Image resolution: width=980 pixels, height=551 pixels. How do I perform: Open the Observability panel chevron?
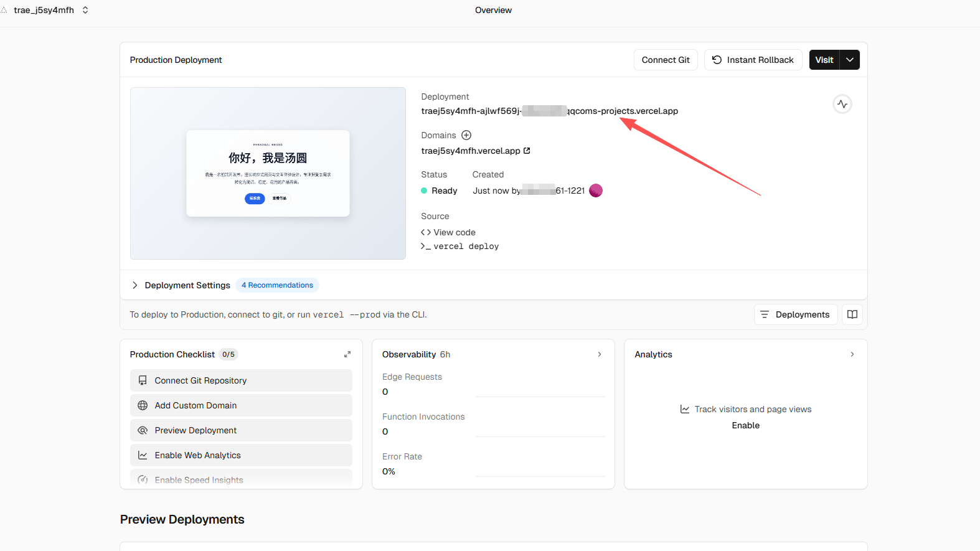[x=600, y=354]
